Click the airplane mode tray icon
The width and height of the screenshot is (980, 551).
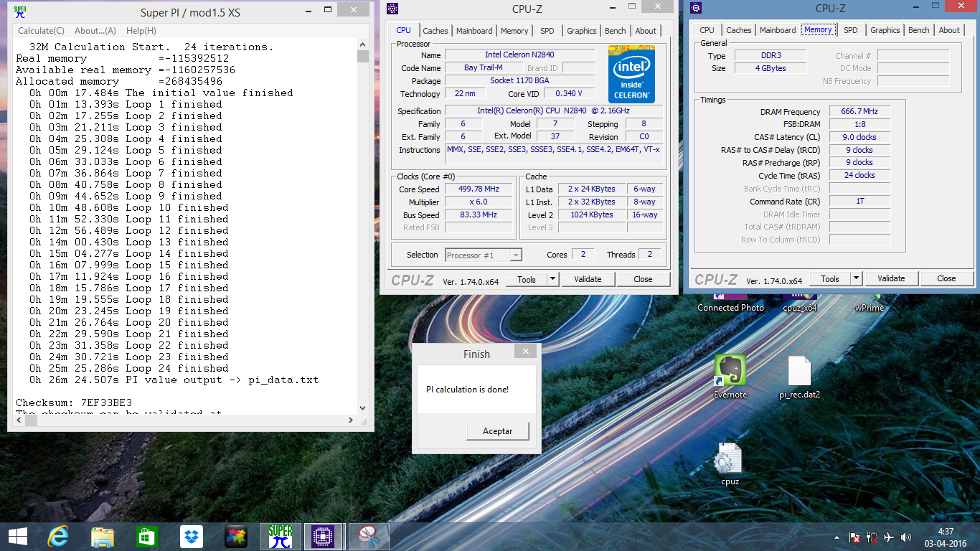coord(889,537)
